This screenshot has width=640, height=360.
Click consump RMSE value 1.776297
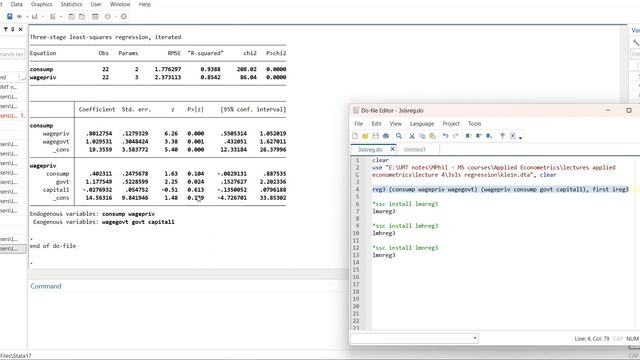click(x=168, y=69)
